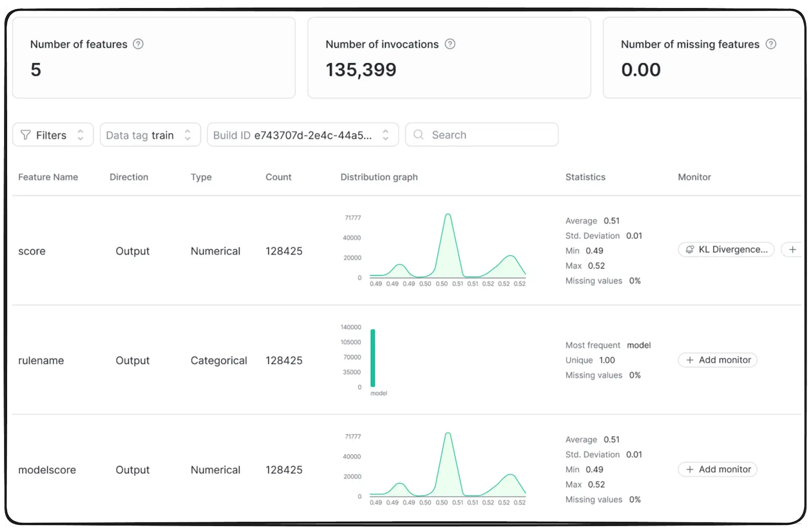Click the plus icon beside KL Divergence monitor
Image resolution: width=811 pixels, height=532 pixels.
[x=793, y=249]
